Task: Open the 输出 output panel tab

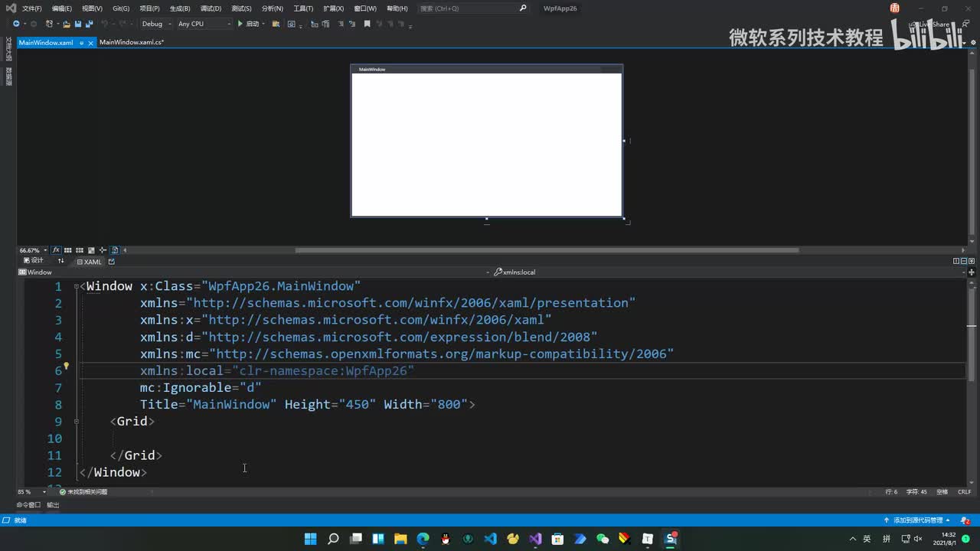Action: (53, 505)
